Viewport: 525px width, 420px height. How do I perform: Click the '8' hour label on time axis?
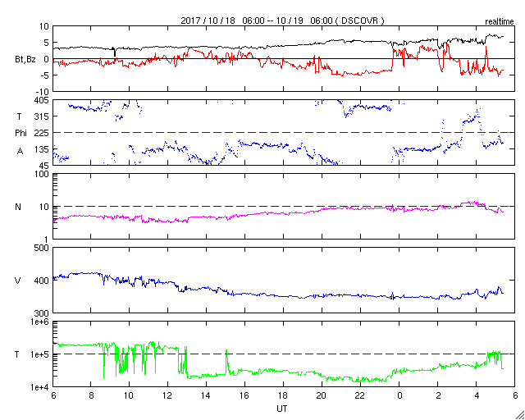[x=91, y=396]
